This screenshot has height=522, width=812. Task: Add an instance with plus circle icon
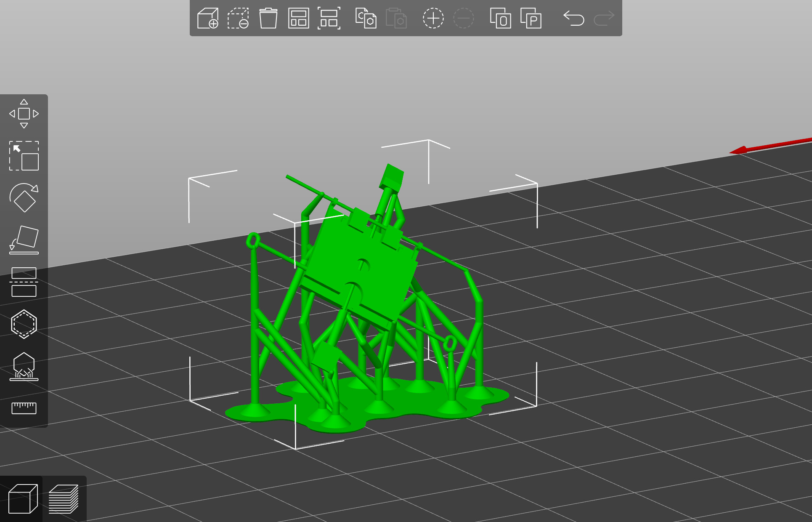(433, 19)
